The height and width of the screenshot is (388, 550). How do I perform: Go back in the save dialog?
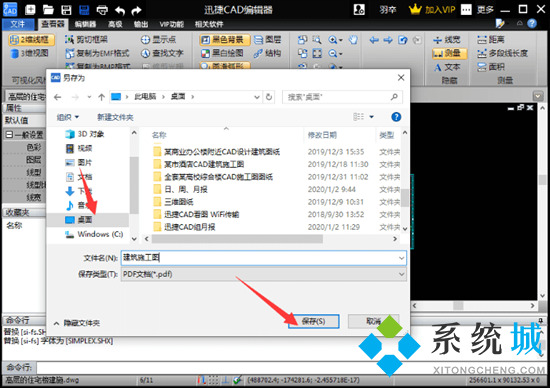tap(58, 97)
